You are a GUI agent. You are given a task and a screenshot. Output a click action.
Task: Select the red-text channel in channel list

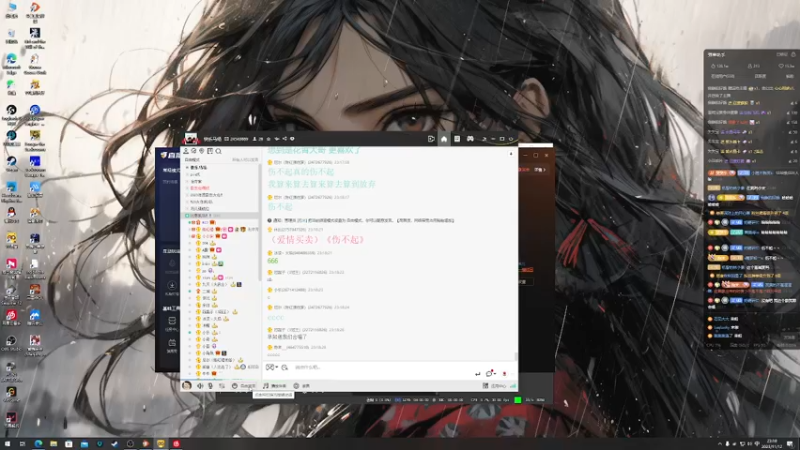pos(200,188)
